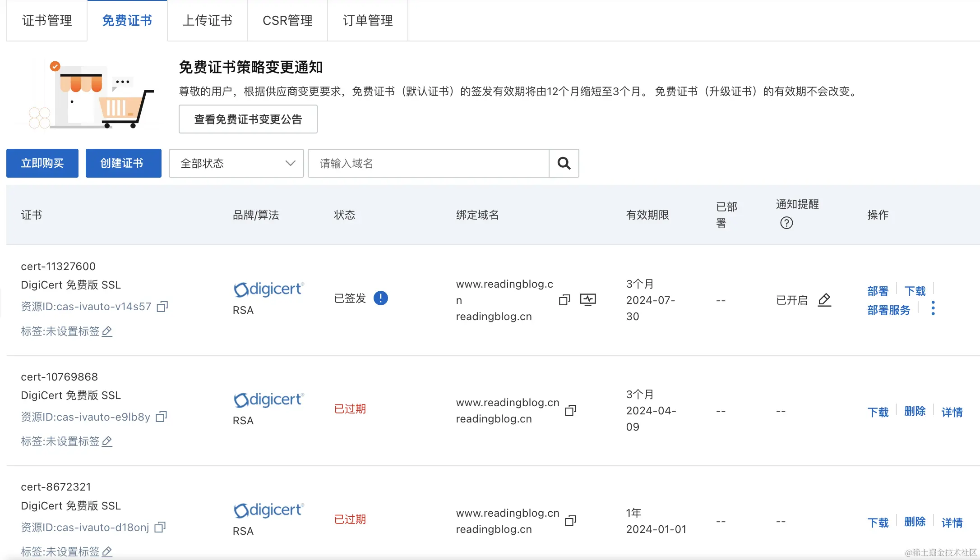The height and width of the screenshot is (560, 980).
Task: Click 已过期 status of cert-8672321
Action: (350, 519)
